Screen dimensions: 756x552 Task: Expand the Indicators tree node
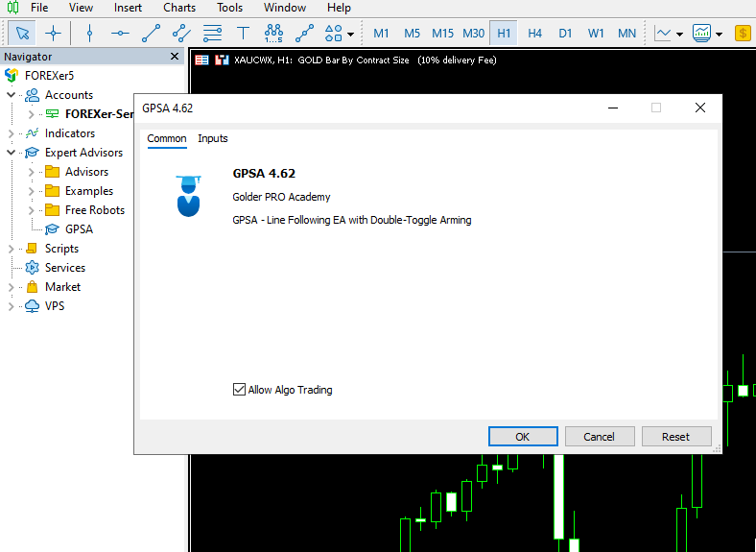(12, 133)
